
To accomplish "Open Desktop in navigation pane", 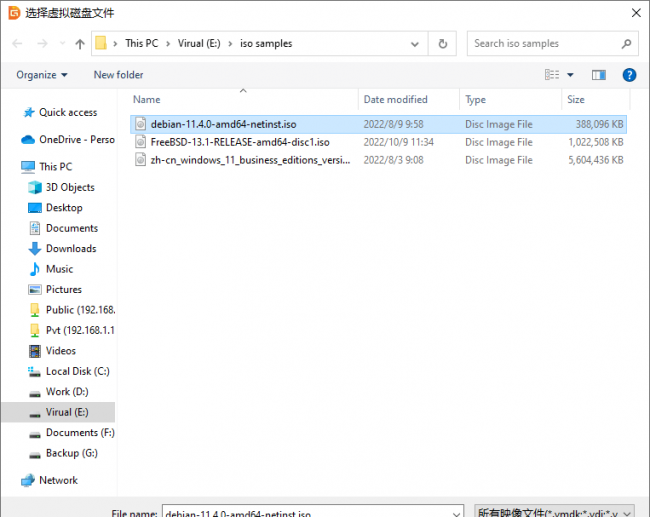I will point(64,208).
